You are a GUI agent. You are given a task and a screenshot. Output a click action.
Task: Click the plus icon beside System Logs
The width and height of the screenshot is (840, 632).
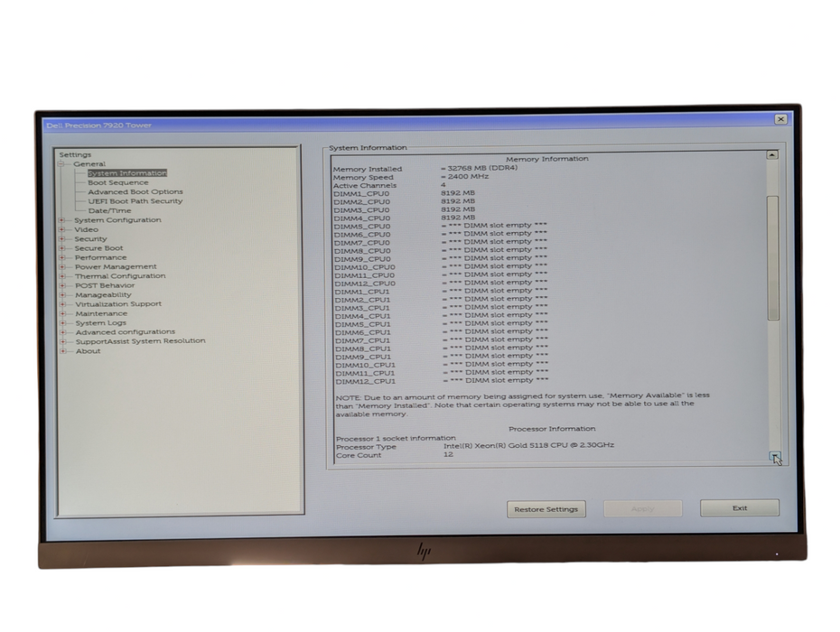63,322
